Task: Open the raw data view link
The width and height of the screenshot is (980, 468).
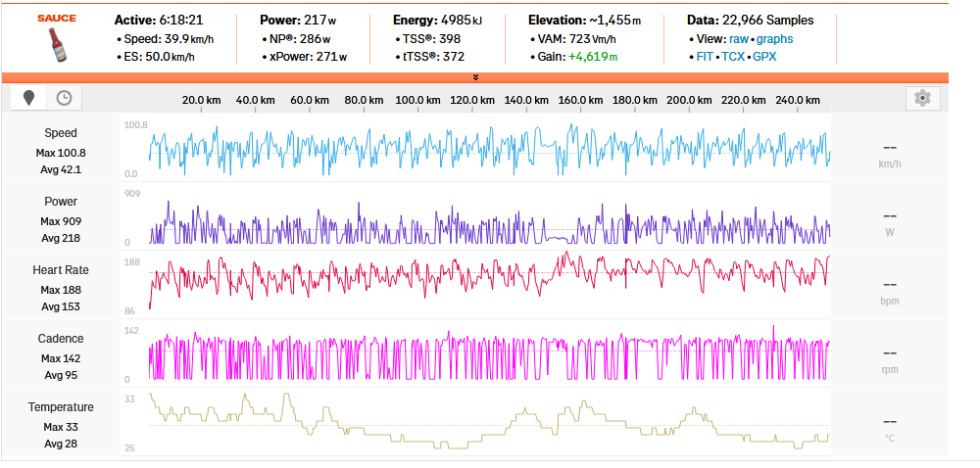Action: click(739, 38)
